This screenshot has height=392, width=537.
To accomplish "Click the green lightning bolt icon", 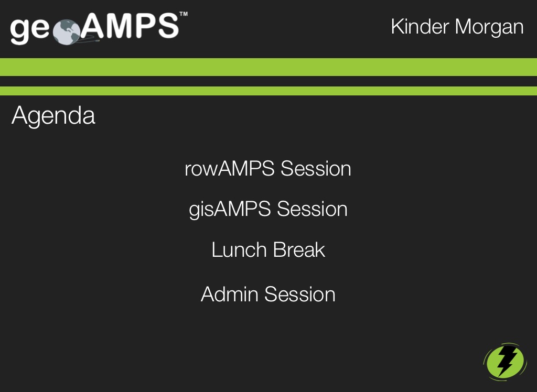I will (x=504, y=361).
